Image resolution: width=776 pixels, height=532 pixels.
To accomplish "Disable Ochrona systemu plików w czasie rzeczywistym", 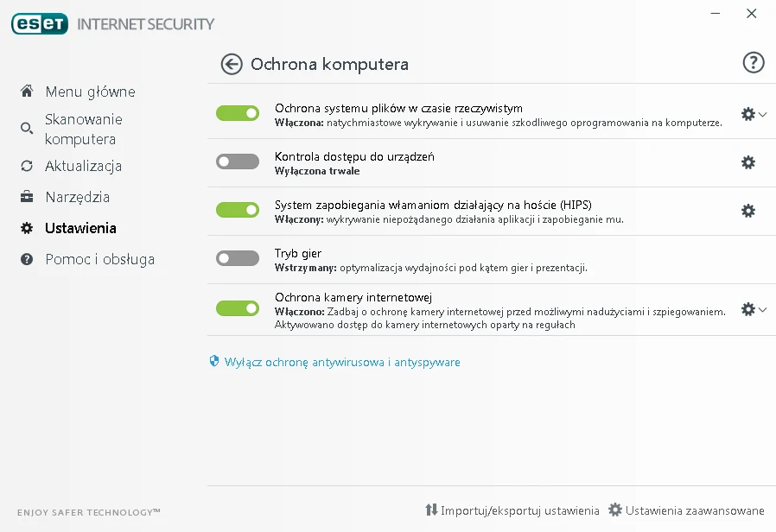I will pos(237,113).
